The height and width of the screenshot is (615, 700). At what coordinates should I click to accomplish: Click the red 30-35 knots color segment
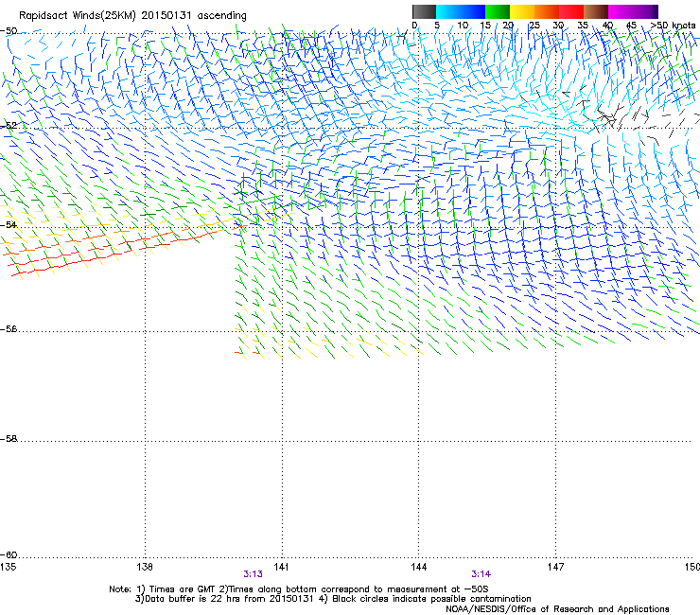[x=571, y=11]
